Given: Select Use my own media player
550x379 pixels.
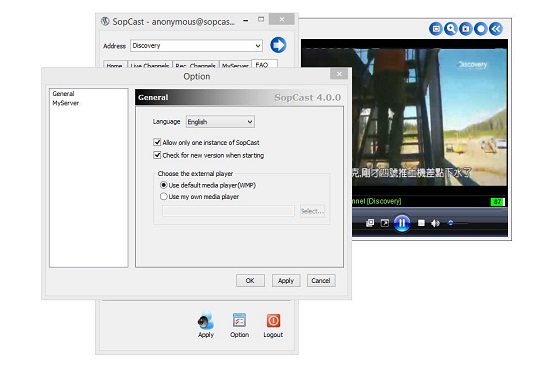Looking at the screenshot, I should click(x=163, y=197).
